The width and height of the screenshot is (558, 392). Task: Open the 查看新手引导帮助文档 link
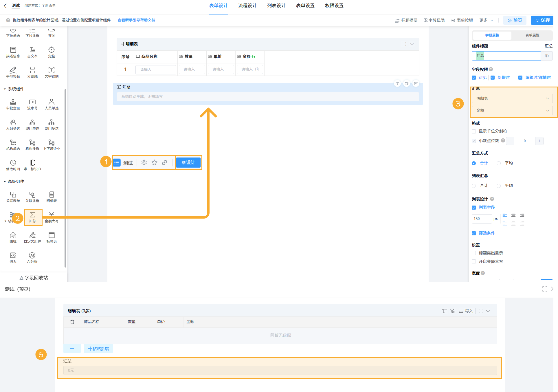136,20
